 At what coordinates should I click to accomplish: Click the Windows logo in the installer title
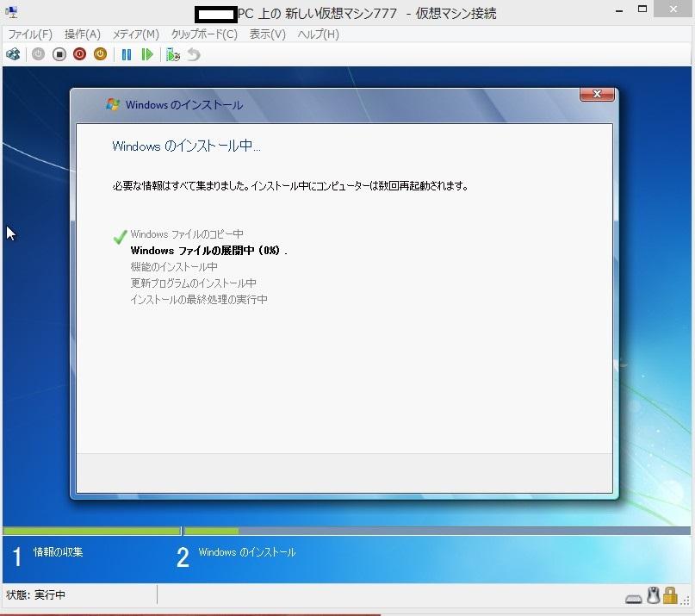tap(113, 104)
